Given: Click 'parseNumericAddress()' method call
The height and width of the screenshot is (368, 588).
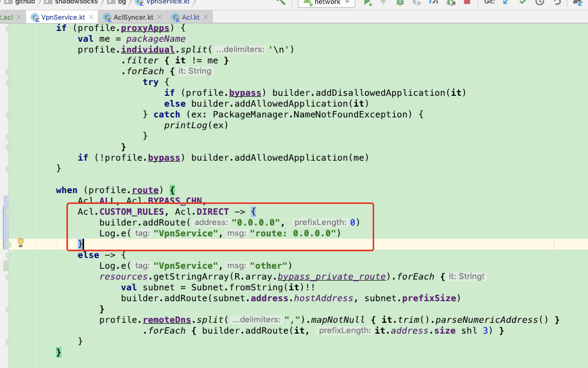Looking at the screenshot, I should click(492, 320).
